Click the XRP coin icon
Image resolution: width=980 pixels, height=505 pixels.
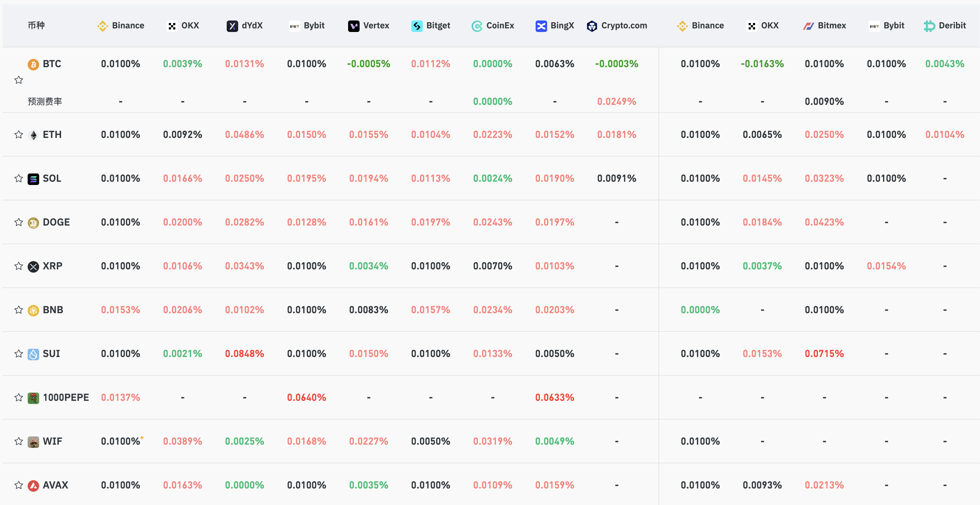pos(33,267)
